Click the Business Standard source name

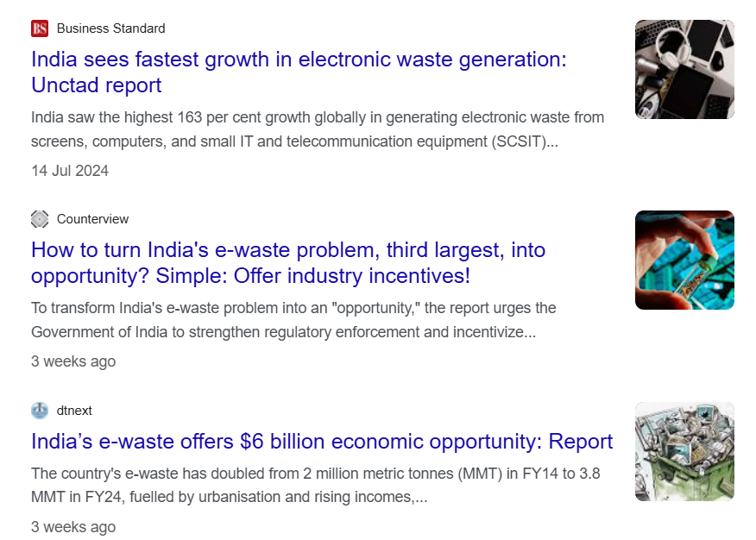(x=110, y=28)
